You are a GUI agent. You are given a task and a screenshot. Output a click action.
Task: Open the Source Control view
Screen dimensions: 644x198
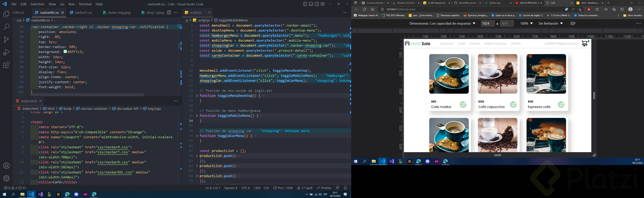click(x=6, y=40)
